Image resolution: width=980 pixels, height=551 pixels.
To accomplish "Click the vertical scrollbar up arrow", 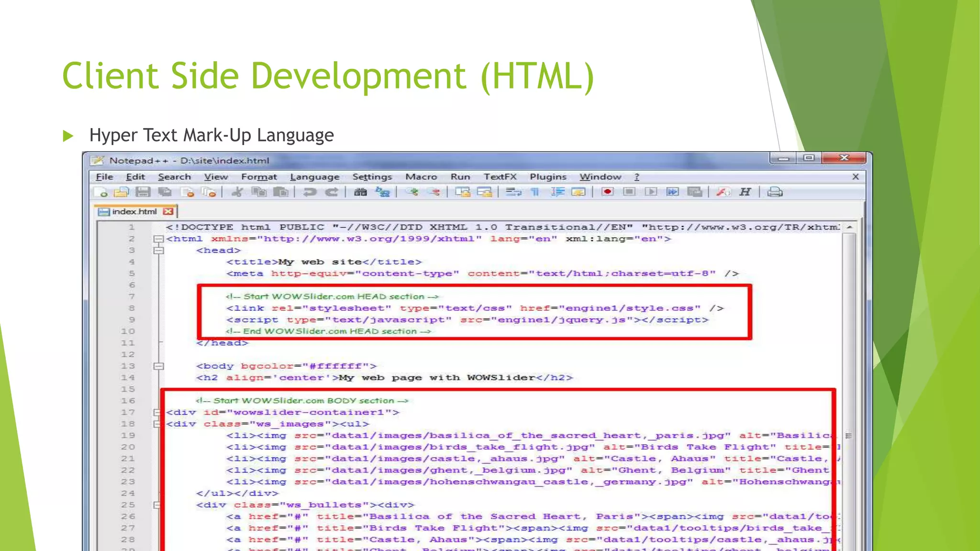I will (x=849, y=227).
